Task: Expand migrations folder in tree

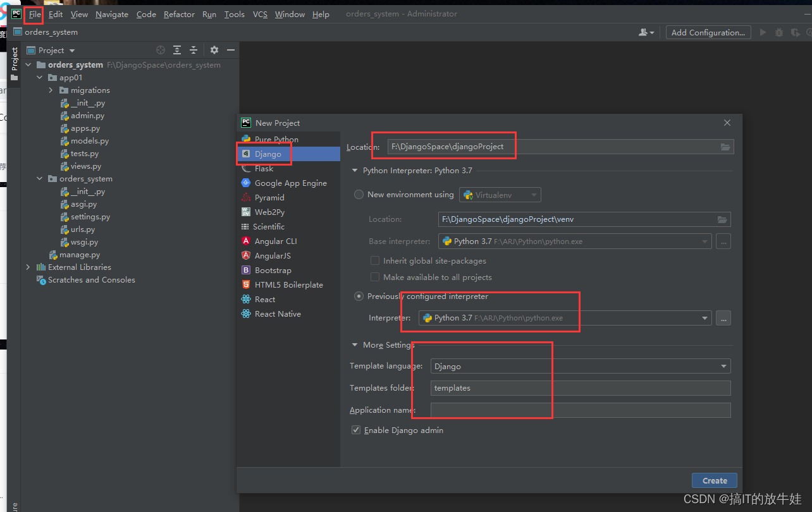Action: tap(51, 90)
